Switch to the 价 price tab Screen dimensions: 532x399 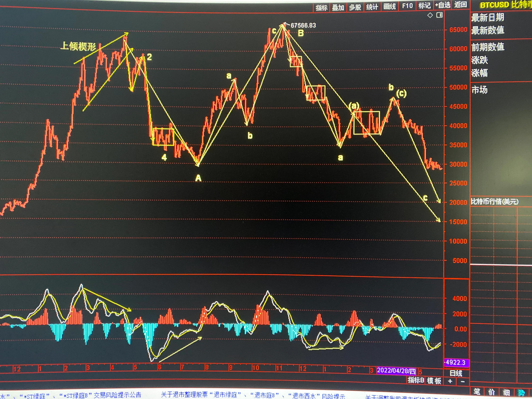click(492, 392)
